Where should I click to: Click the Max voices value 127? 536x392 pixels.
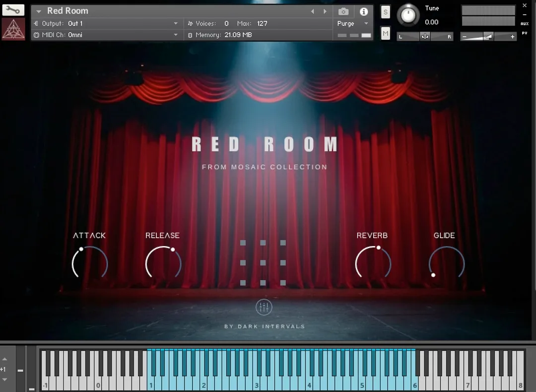point(262,24)
